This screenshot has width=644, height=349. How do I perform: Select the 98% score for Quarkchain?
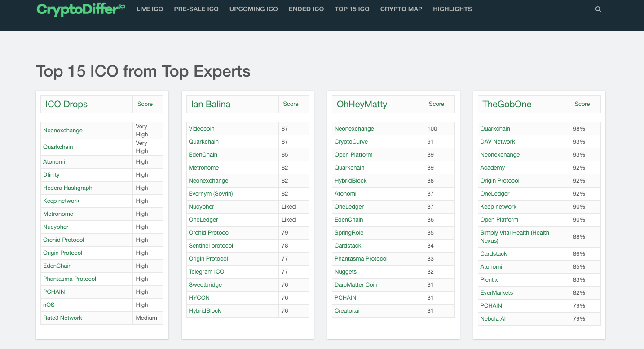pyautogui.click(x=579, y=129)
